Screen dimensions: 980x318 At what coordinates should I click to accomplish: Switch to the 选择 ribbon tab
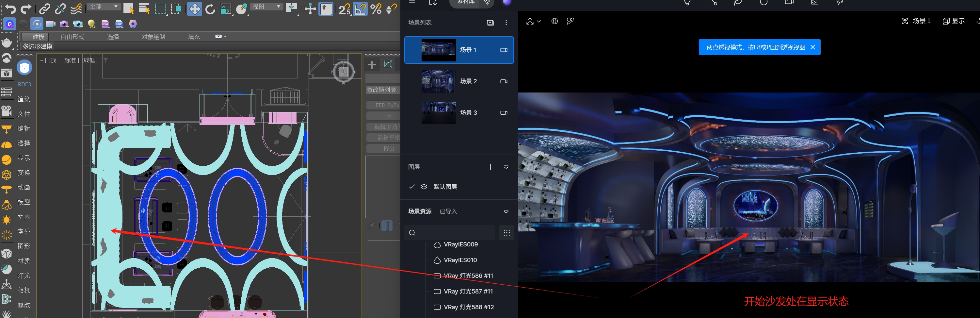(113, 37)
